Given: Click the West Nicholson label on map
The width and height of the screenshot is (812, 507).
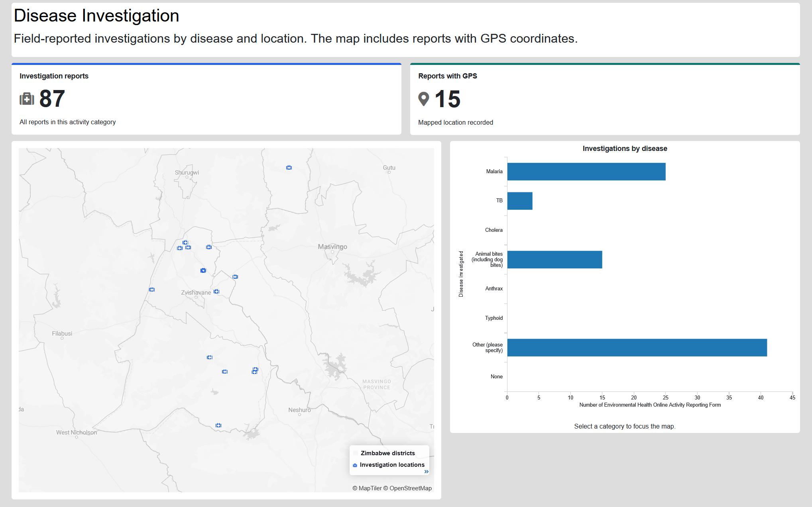Looking at the screenshot, I should pos(77,433).
